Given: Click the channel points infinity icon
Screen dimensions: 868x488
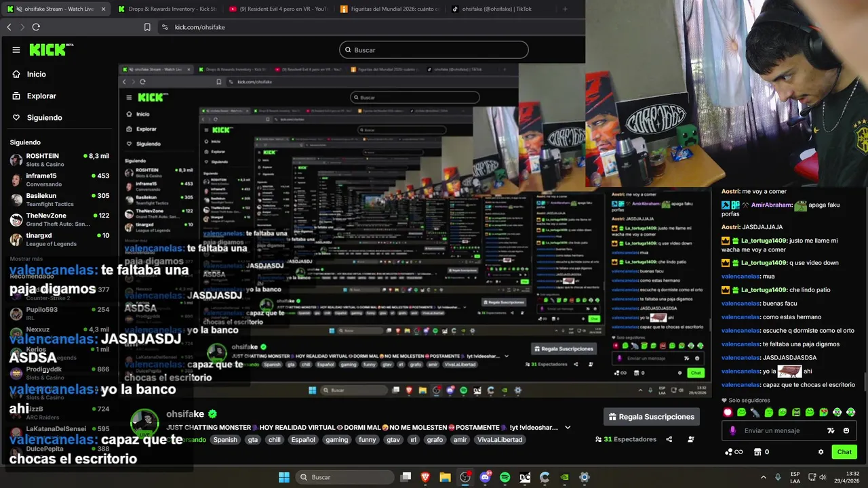Looking at the screenshot, I should click(734, 452).
